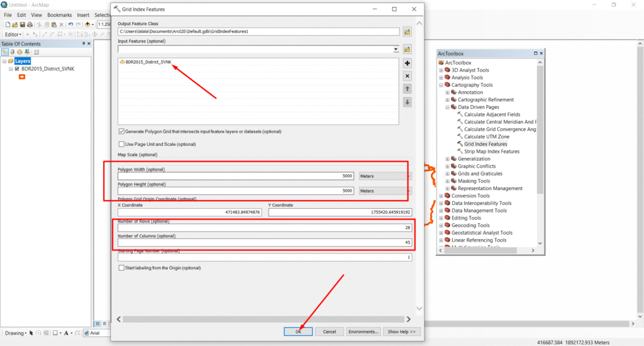Open the Editor dropdown menu
This screenshot has width=644, height=346.
tap(13, 35)
